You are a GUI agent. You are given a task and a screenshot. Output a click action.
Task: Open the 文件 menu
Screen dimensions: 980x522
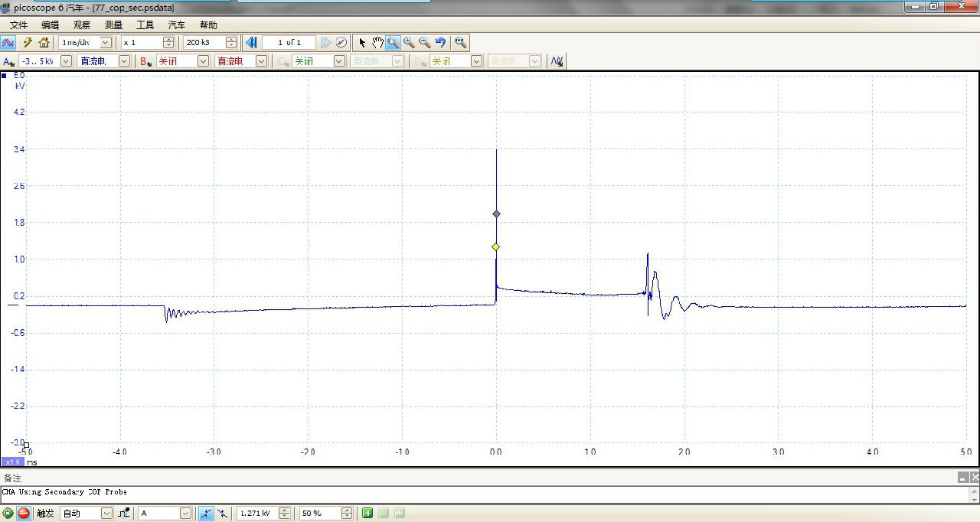[18, 25]
